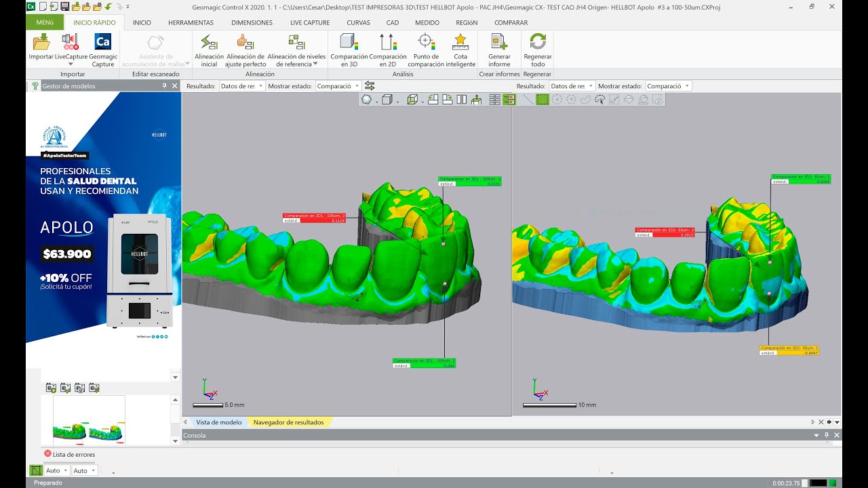Image resolution: width=868 pixels, height=488 pixels.
Task: Click the green undo arrow in title bar
Action: click(x=108, y=6)
